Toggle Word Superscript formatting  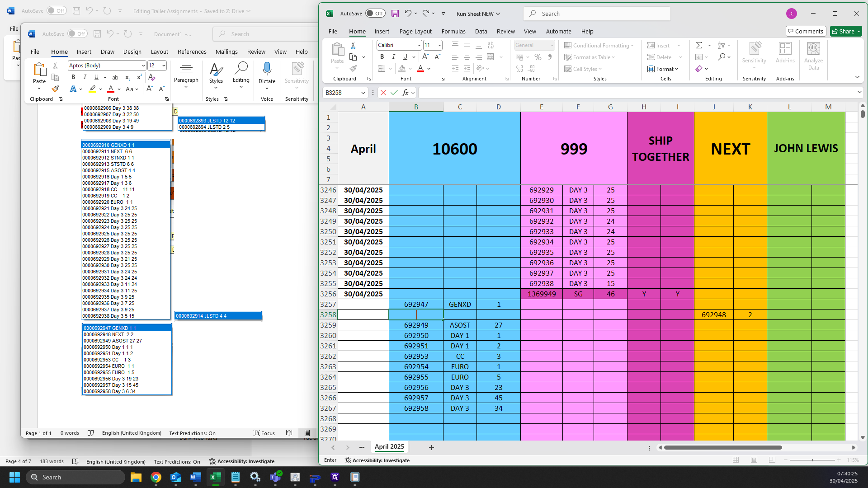pos(139,77)
